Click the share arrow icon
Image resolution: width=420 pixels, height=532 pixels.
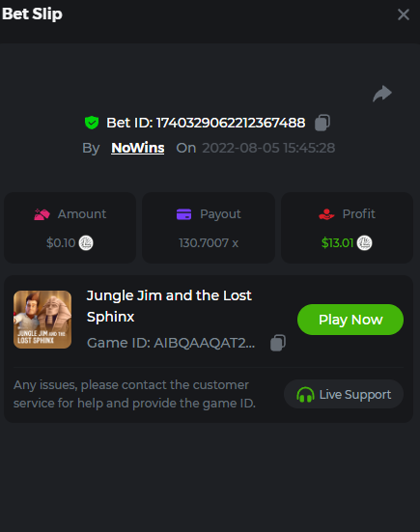(382, 94)
